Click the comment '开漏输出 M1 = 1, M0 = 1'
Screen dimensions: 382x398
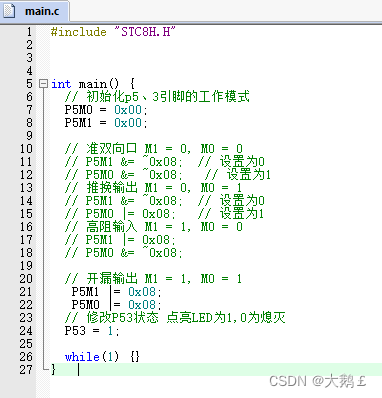click(153, 279)
